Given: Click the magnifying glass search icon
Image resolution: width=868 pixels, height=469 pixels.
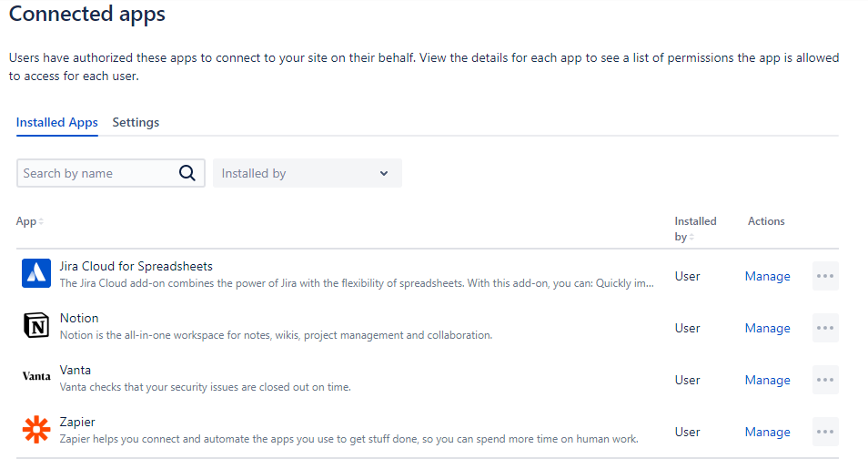Looking at the screenshot, I should 187,174.
